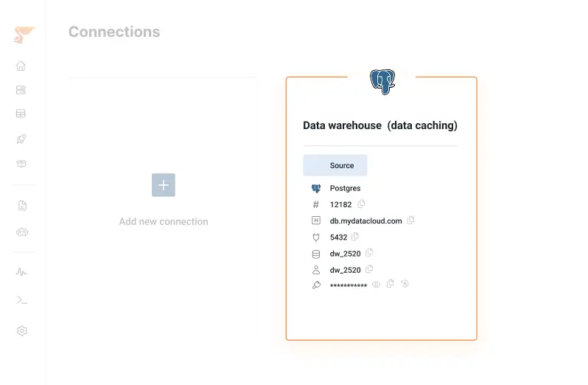Reset the password with refresh lock icon
588x385 pixels.
click(405, 284)
